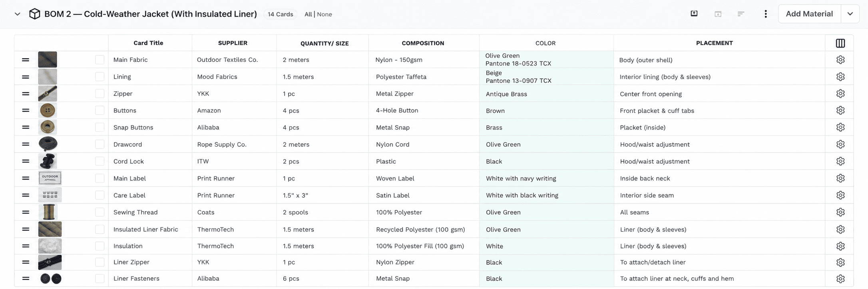Screen dimensions: 868x289
Task: Grab the drag handle of Lining row
Action: coord(26,77)
